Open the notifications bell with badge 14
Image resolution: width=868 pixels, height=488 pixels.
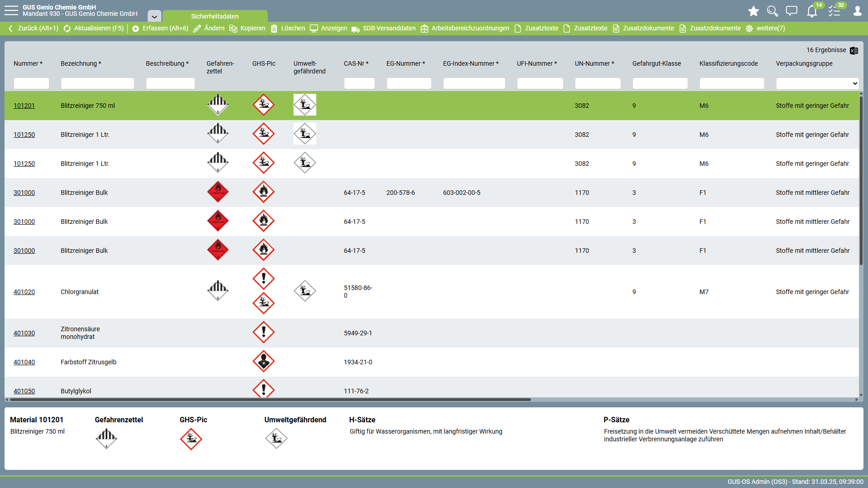(x=812, y=11)
